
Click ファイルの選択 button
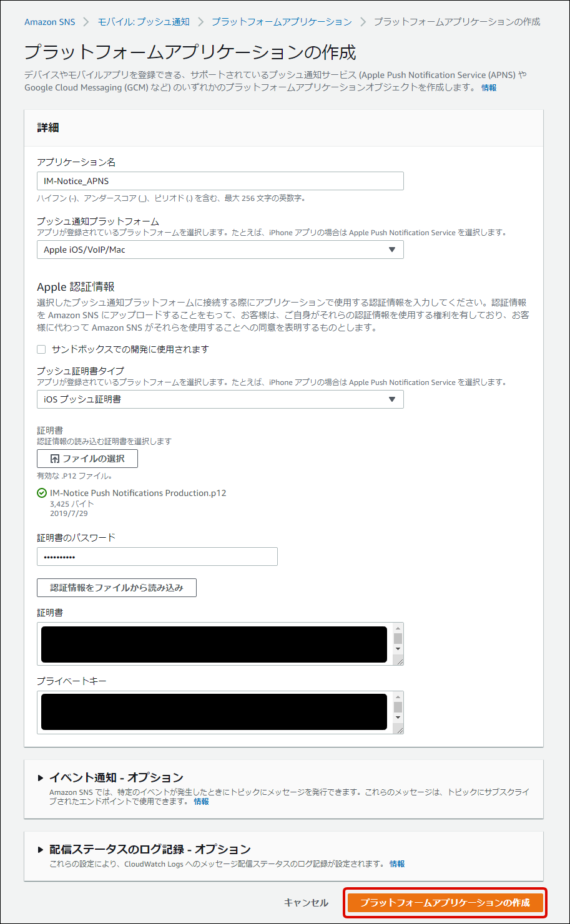tap(87, 459)
